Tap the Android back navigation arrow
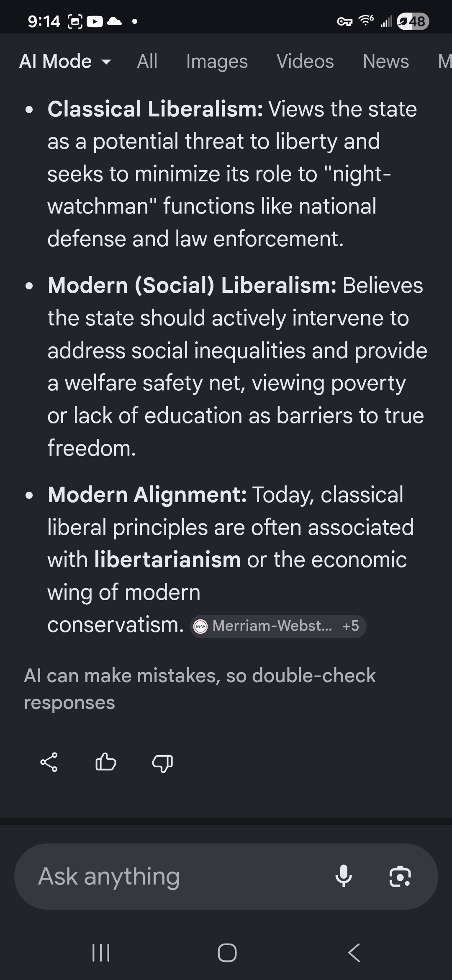The image size is (452, 980). pyautogui.click(x=354, y=952)
